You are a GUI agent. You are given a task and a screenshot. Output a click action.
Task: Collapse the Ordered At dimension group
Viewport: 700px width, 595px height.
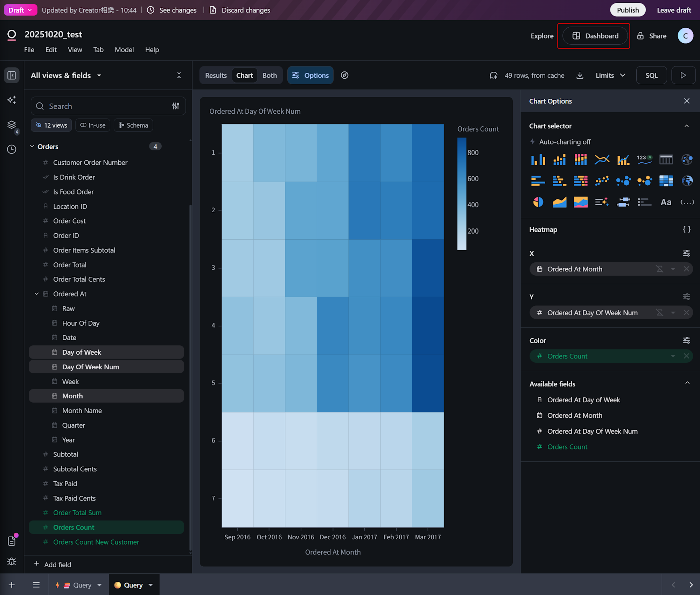pyautogui.click(x=36, y=294)
